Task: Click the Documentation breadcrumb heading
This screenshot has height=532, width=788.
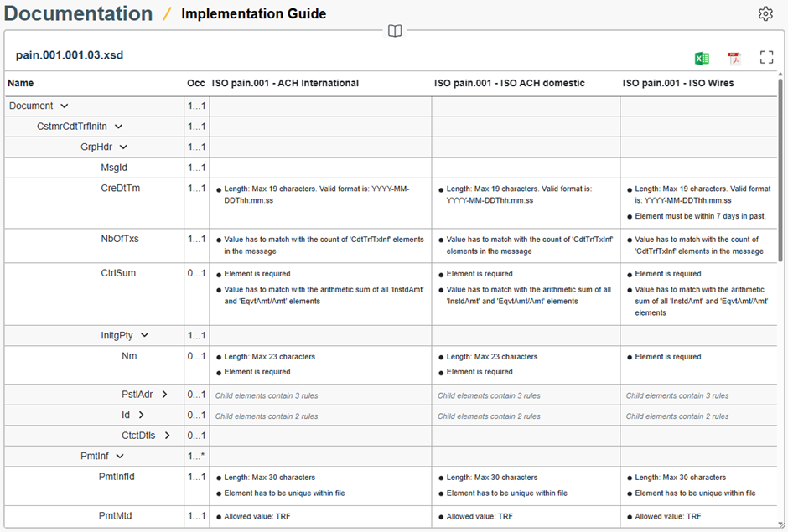Action: point(79,14)
